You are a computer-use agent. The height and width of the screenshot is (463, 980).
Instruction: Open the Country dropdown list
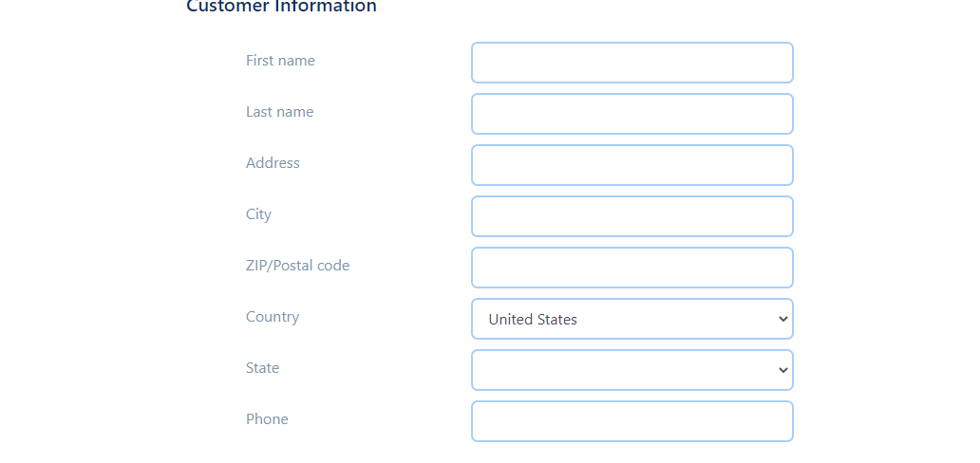coord(631,319)
